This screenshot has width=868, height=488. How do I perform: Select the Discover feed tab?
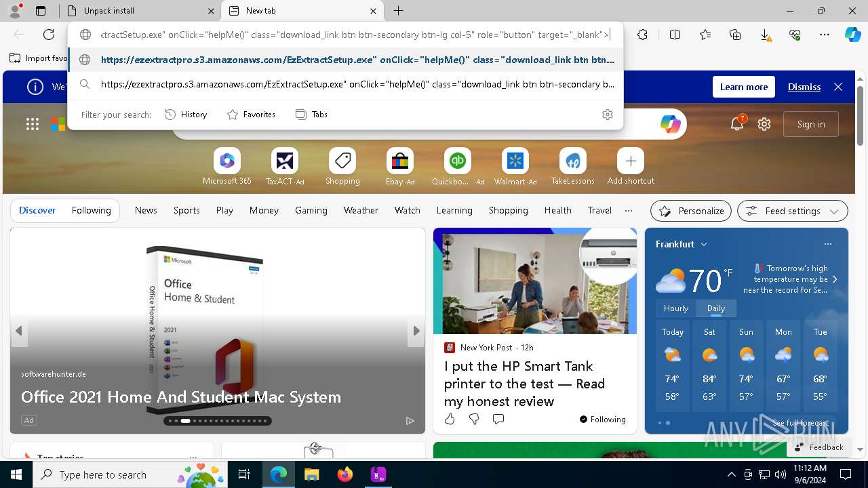[x=37, y=211]
